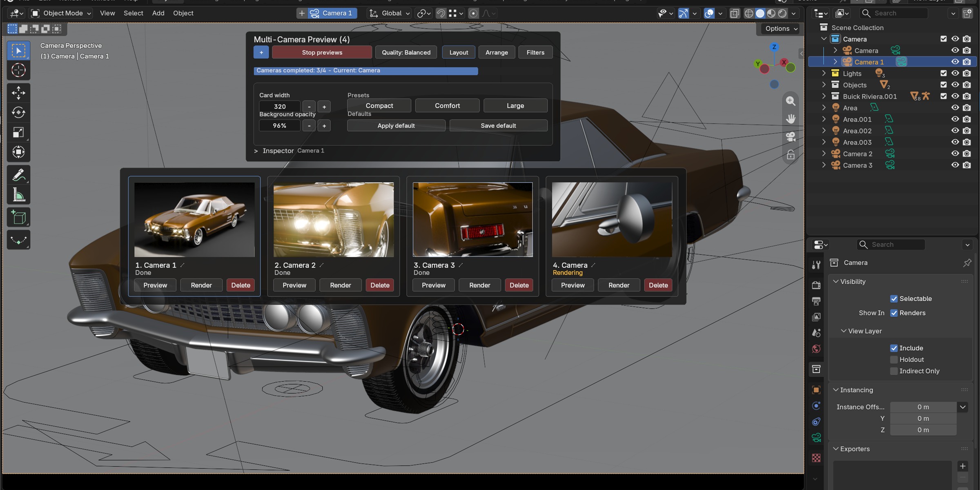
Task: Select the Measure tool
Action: point(18,195)
